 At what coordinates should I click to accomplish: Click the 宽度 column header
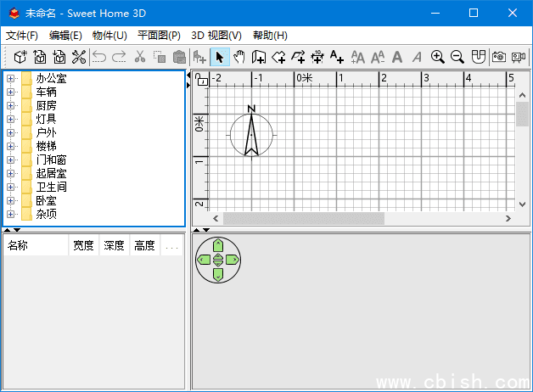83,246
